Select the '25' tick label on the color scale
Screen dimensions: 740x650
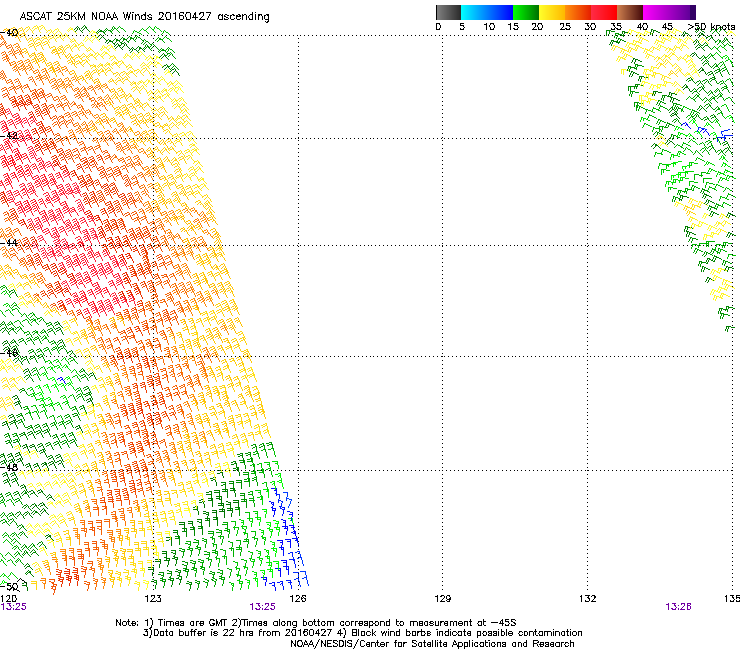click(x=565, y=27)
